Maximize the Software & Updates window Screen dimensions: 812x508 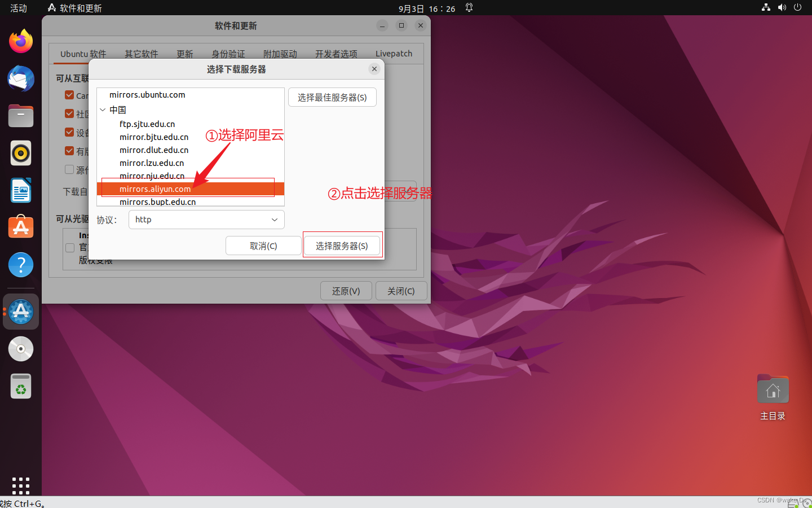click(x=401, y=25)
